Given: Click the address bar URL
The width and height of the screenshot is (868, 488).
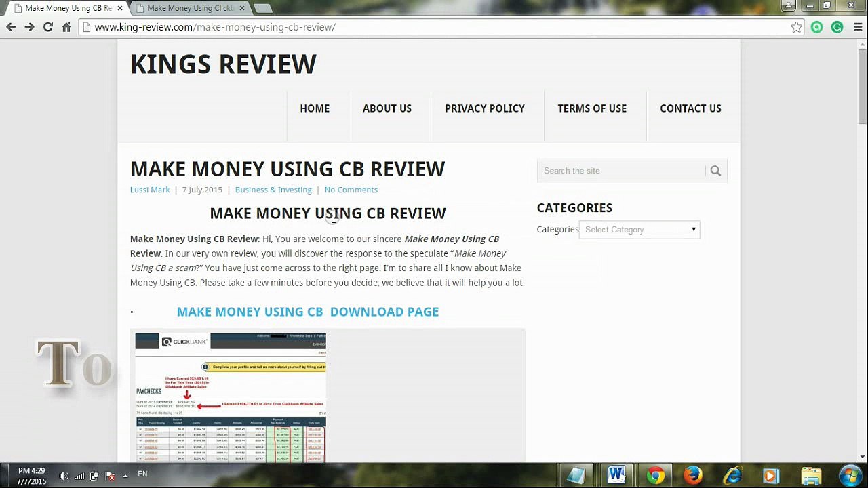Looking at the screenshot, I should (x=215, y=27).
